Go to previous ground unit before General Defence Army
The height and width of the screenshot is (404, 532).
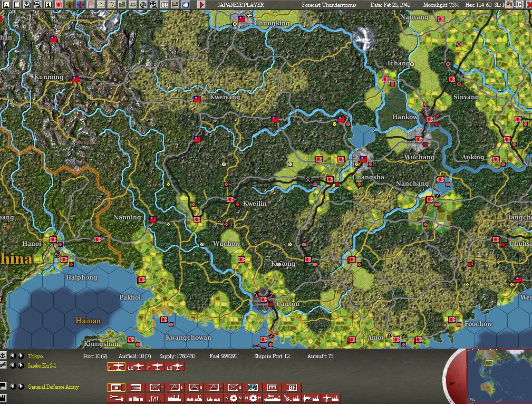[x=13, y=387]
